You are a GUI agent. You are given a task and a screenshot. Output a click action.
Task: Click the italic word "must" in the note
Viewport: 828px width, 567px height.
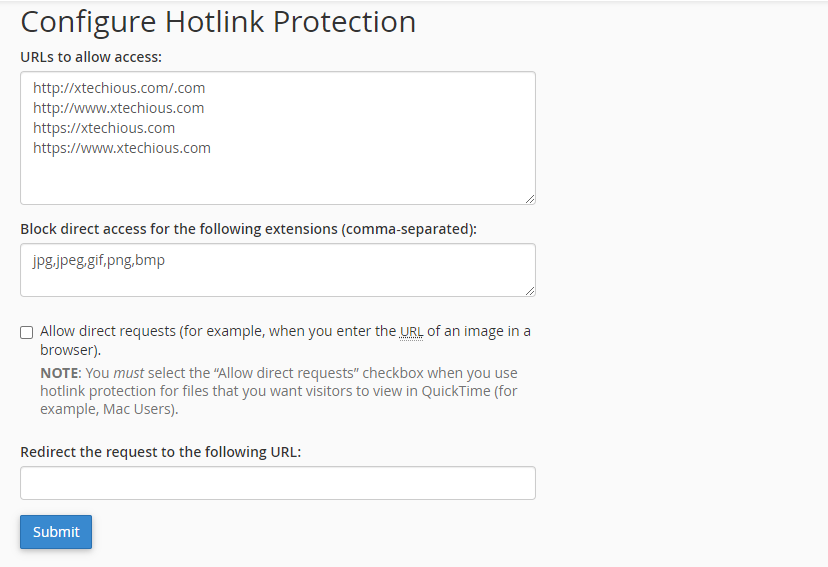[128, 373]
